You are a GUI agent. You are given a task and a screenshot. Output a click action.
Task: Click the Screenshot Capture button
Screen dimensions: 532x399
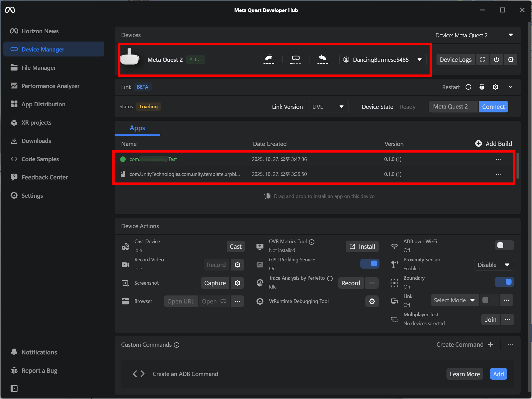(x=215, y=283)
